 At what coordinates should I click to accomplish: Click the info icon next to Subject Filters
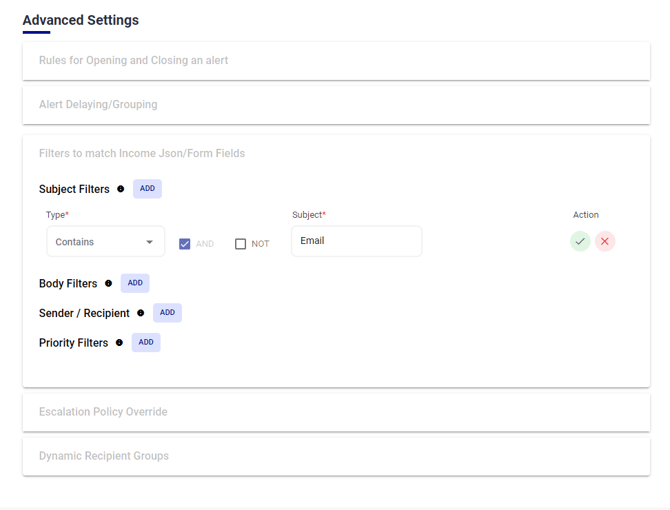pyautogui.click(x=121, y=189)
